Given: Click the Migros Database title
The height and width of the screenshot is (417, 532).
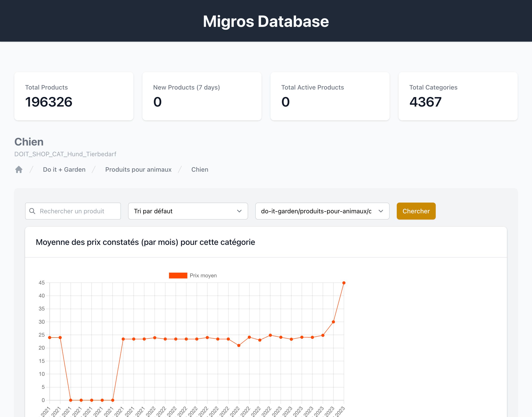Looking at the screenshot, I should click(266, 21).
